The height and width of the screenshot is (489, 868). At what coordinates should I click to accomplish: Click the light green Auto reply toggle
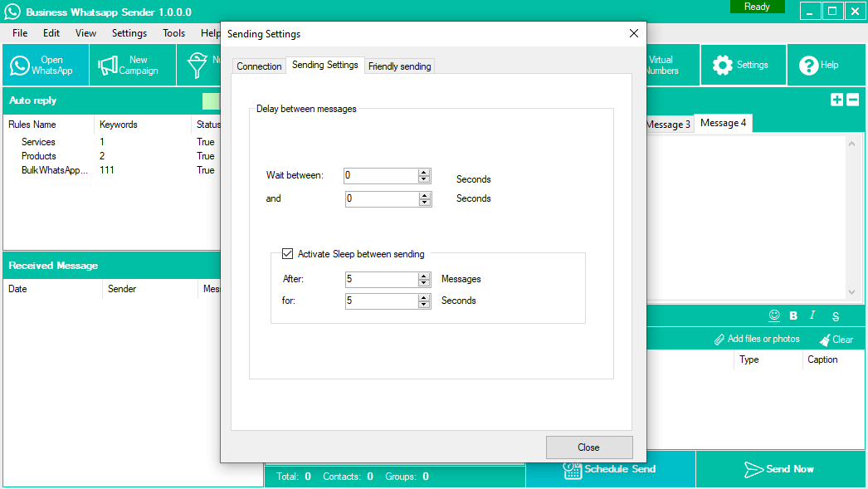click(211, 100)
